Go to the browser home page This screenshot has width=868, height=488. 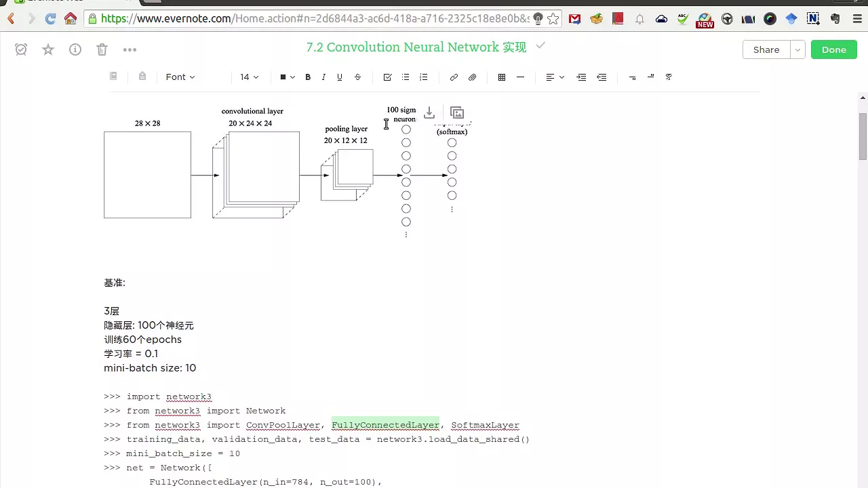pyautogui.click(x=70, y=19)
